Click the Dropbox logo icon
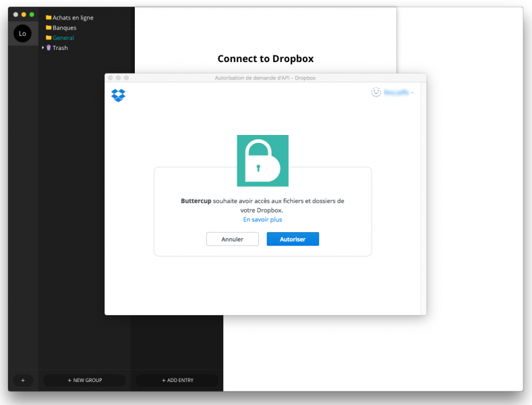The width and height of the screenshot is (532, 405). point(119,95)
